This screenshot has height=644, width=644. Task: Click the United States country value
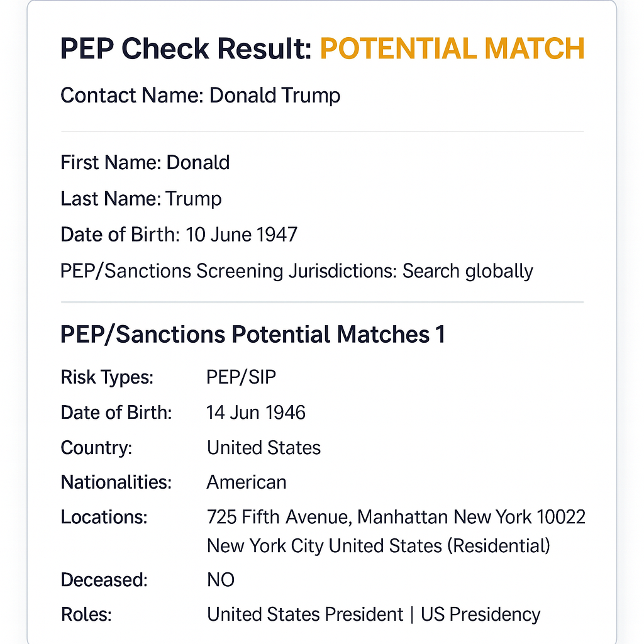(x=264, y=448)
